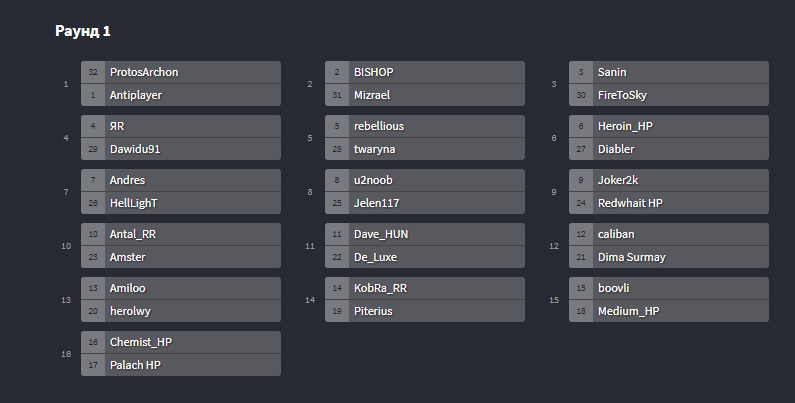Image resolution: width=795 pixels, height=403 pixels.
Task: Open HellLighT participant entry
Action: tap(180, 203)
